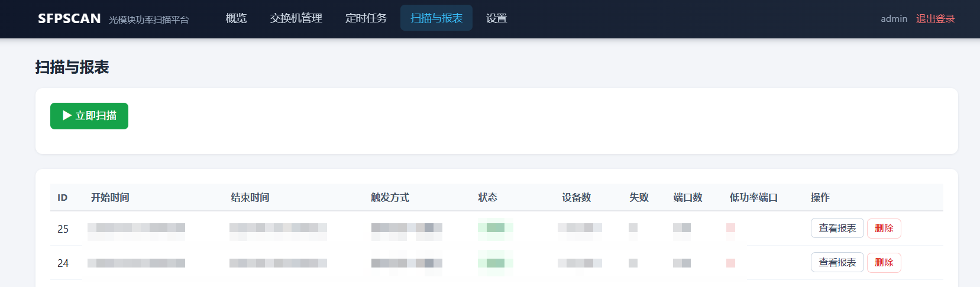Open the 概览 tab

(236, 18)
